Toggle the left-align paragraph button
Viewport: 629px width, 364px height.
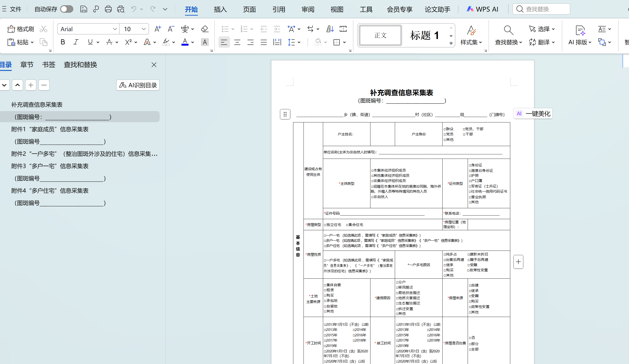224,42
